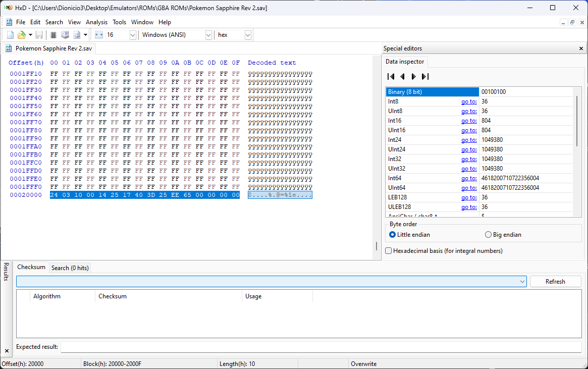The height and width of the screenshot is (369, 588).
Task: Create a new file with toolbar icon
Action: point(10,35)
